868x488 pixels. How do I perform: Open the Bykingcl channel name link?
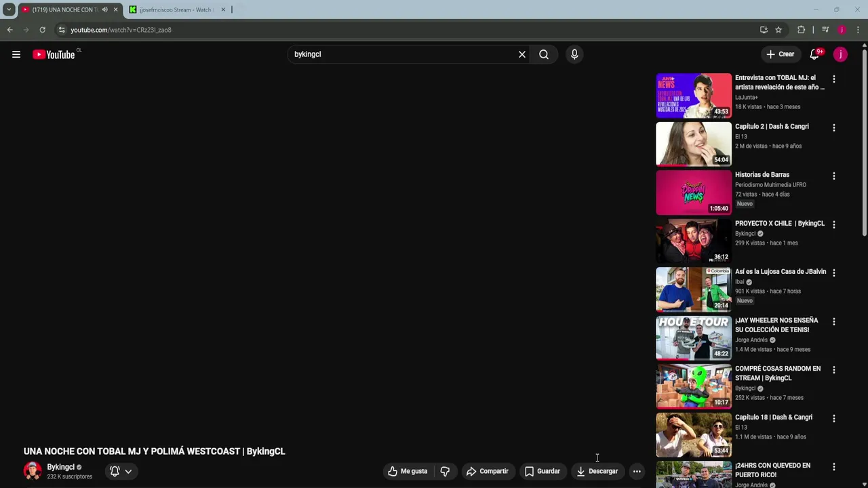60,467
